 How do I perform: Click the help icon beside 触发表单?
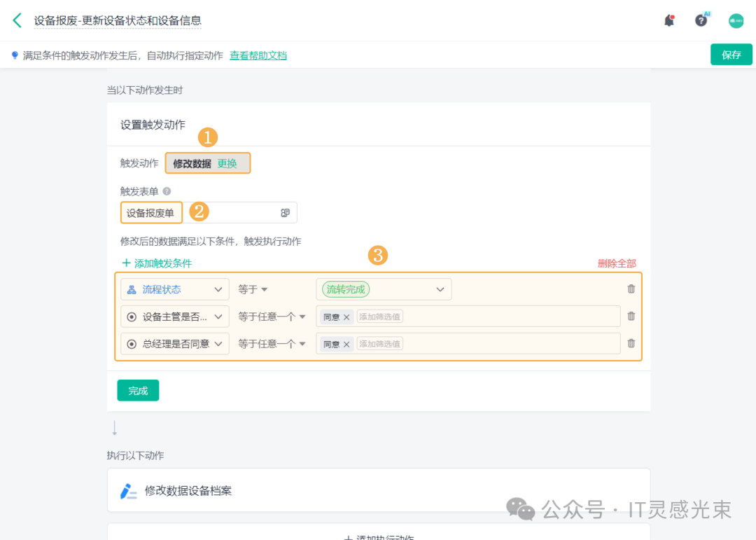click(x=167, y=191)
